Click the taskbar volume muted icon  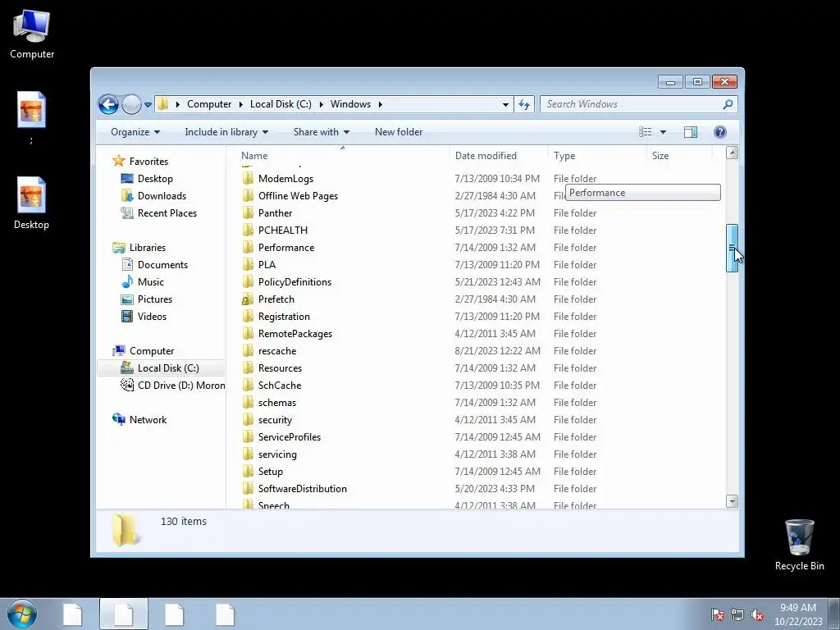pyautogui.click(x=757, y=615)
